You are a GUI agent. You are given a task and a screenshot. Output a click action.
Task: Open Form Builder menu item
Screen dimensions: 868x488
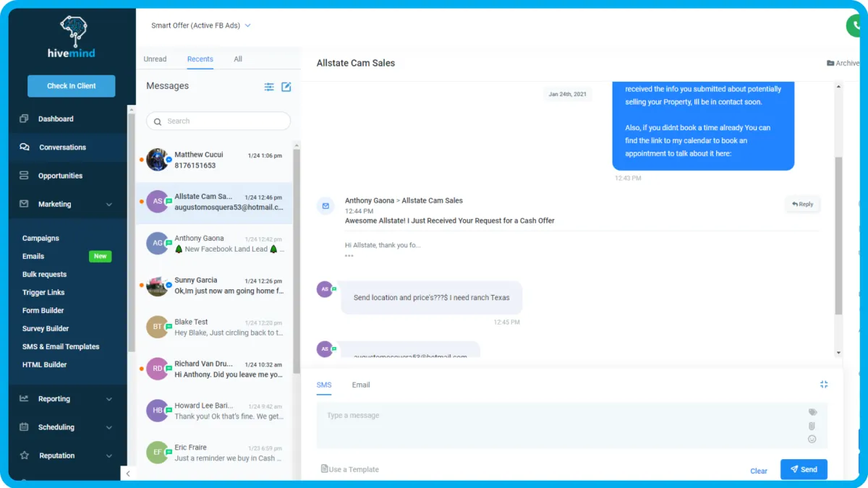click(x=43, y=310)
